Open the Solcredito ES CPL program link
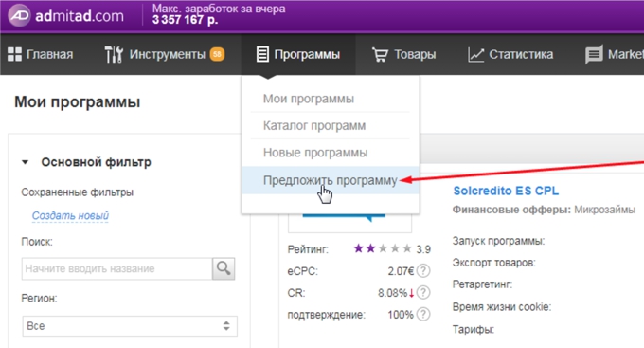This screenshot has height=348, width=644. click(x=506, y=191)
